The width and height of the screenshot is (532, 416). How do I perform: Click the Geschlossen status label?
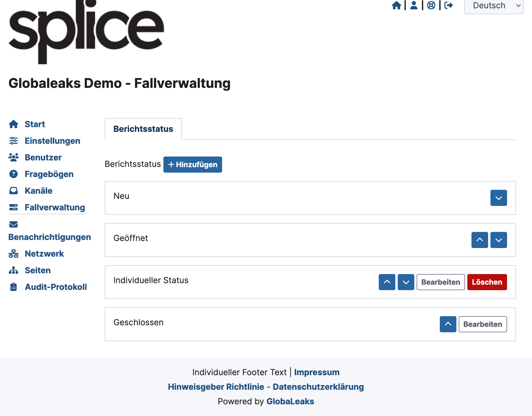138,322
